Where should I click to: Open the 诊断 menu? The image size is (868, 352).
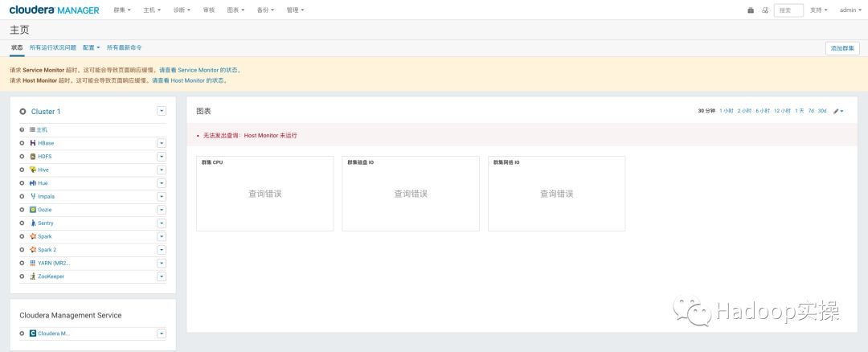(x=182, y=10)
